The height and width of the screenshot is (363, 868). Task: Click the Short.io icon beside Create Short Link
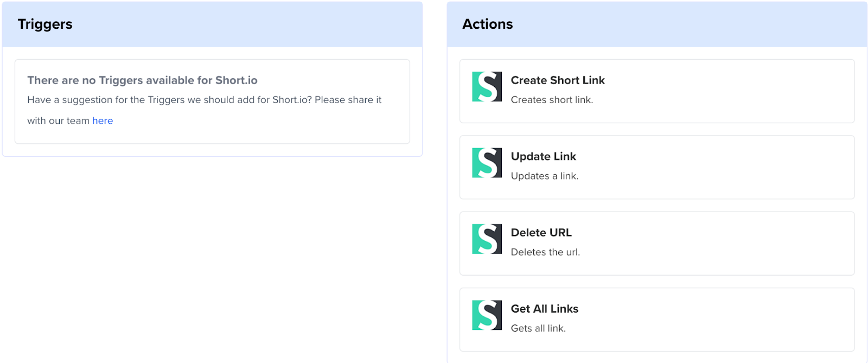tap(487, 87)
